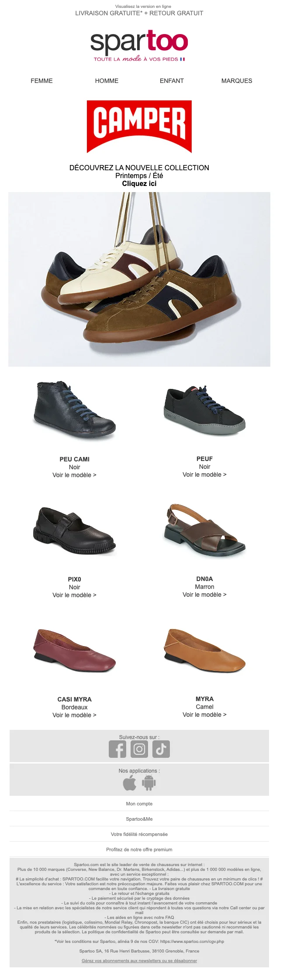Open 'Mon compte' footer link
This screenshot has height=980, width=283.
pos(139,804)
